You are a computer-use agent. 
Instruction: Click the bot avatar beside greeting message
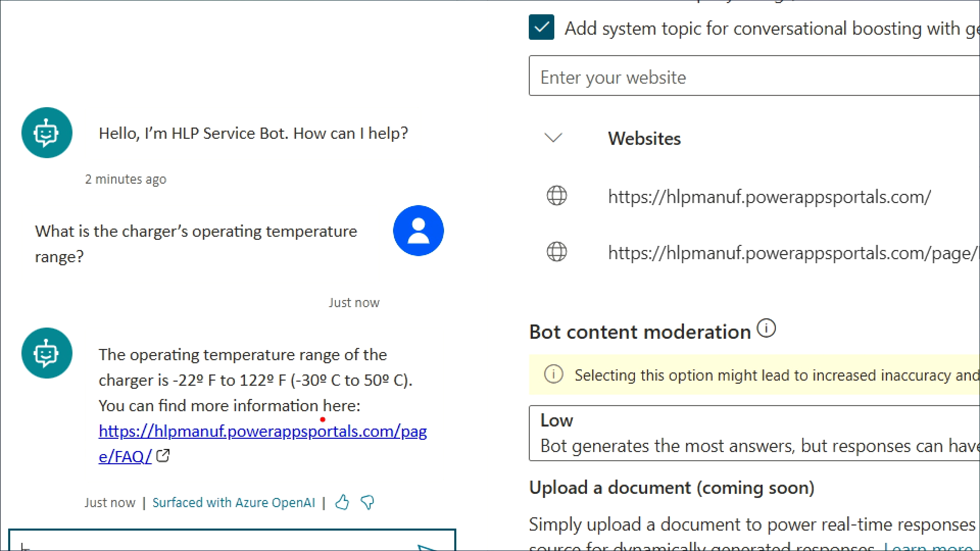[47, 133]
